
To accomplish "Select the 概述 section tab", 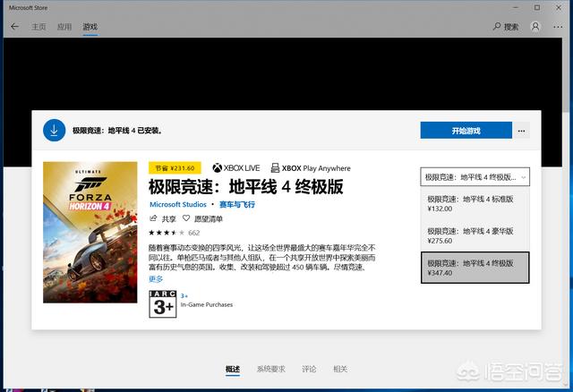I will coord(233,369).
